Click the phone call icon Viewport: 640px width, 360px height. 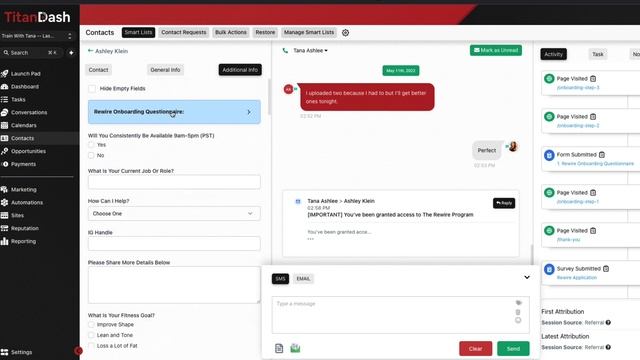[285, 51]
